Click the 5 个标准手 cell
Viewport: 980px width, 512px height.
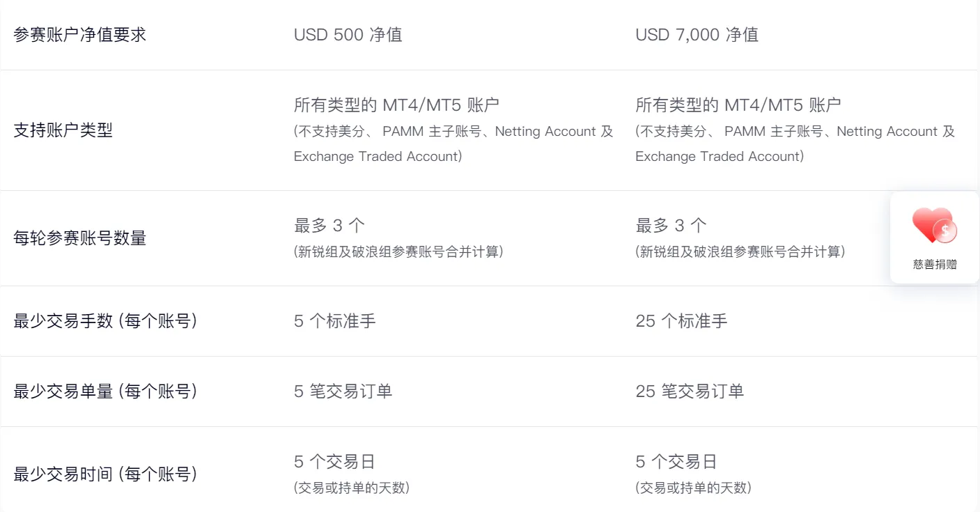[334, 321]
